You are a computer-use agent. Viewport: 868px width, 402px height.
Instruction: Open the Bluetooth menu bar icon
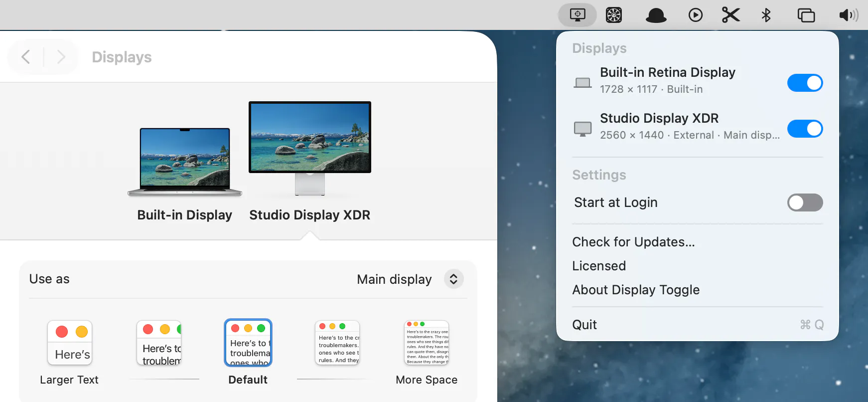point(766,15)
